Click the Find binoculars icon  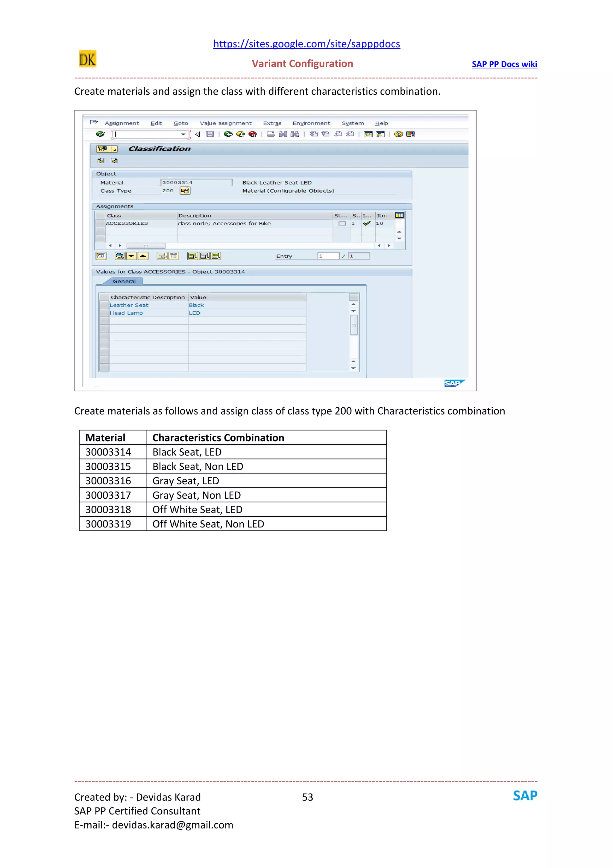point(283,134)
